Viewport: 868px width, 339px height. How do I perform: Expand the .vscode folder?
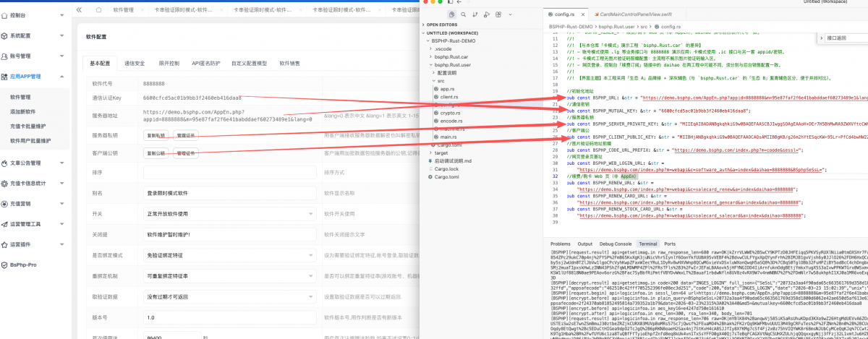coord(444,48)
